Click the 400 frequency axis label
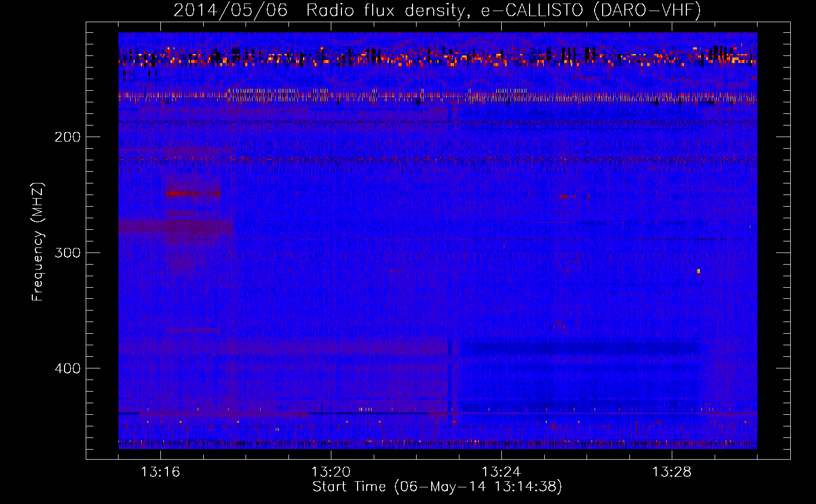This screenshot has width=816, height=504. coord(68,368)
